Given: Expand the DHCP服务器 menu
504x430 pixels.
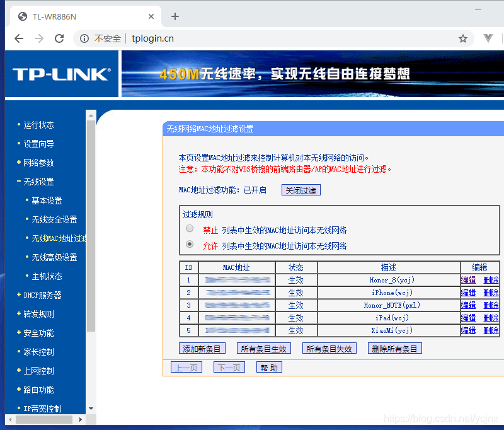Looking at the screenshot, I should pyautogui.click(x=42, y=295).
